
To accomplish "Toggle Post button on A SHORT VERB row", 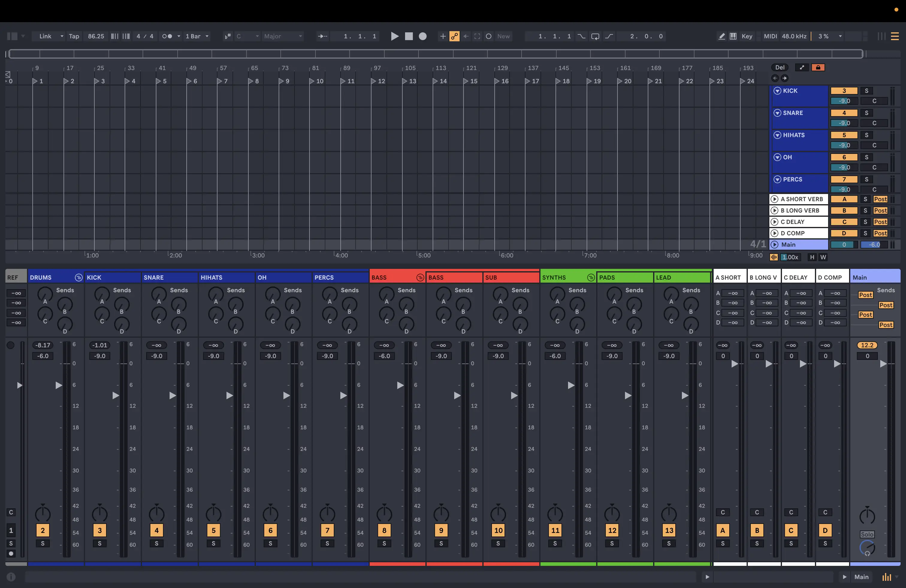I will [x=881, y=199].
